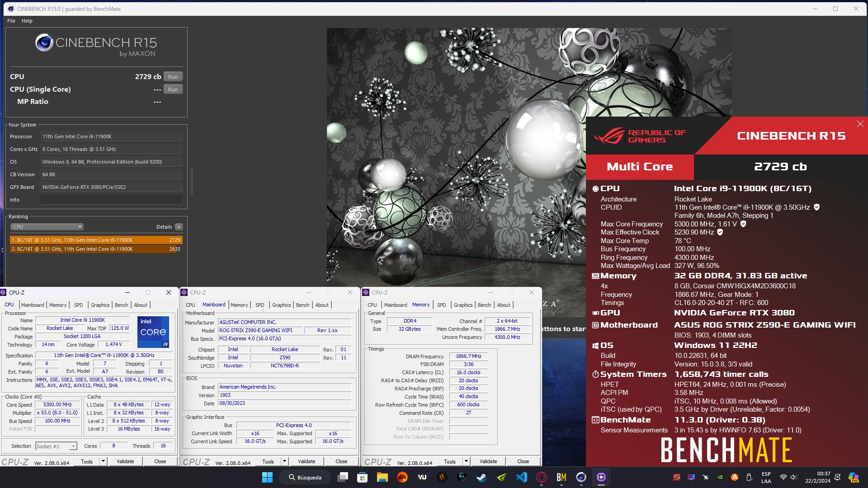Click GFX Board field NVIDIA GeForce RTX 3080
Image resolution: width=868 pixels, height=488 pixels.
[x=111, y=187]
